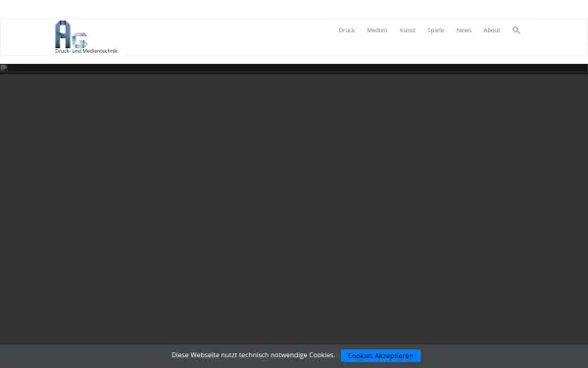This screenshot has width=588, height=368.
Task: Select the Kunst navigation item
Action: 408,30
